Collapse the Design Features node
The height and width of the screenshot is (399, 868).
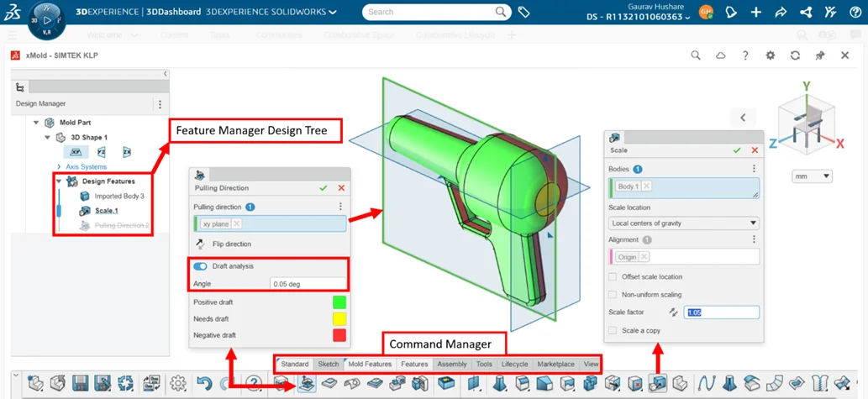(59, 181)
